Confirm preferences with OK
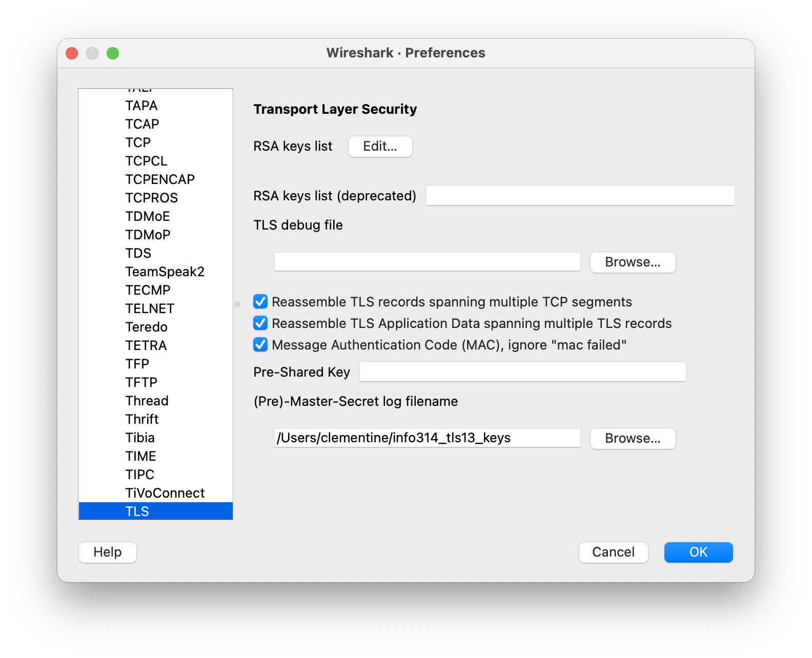Screen dimensions: 812x658 coord(698,552)
